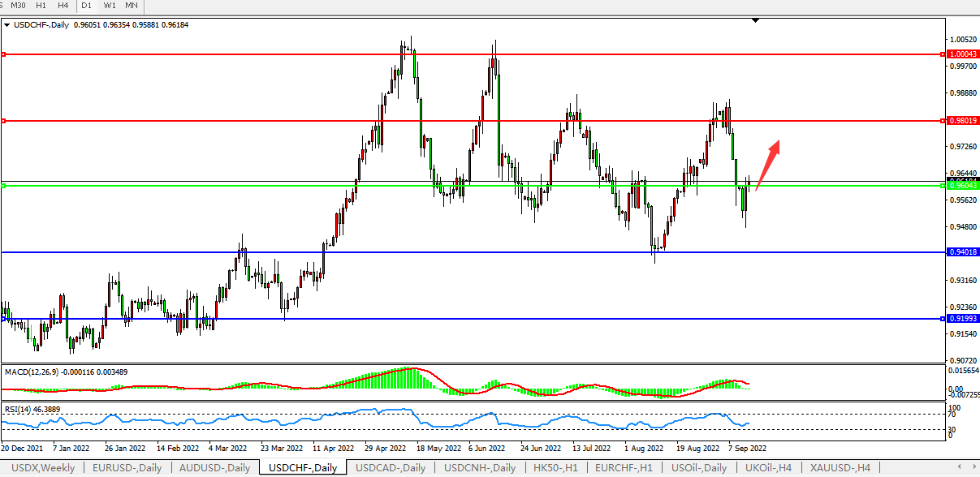Open the USDX,Weekly chart tab
The height and width of the screenshot is (477, 980).
coord(41,468)
